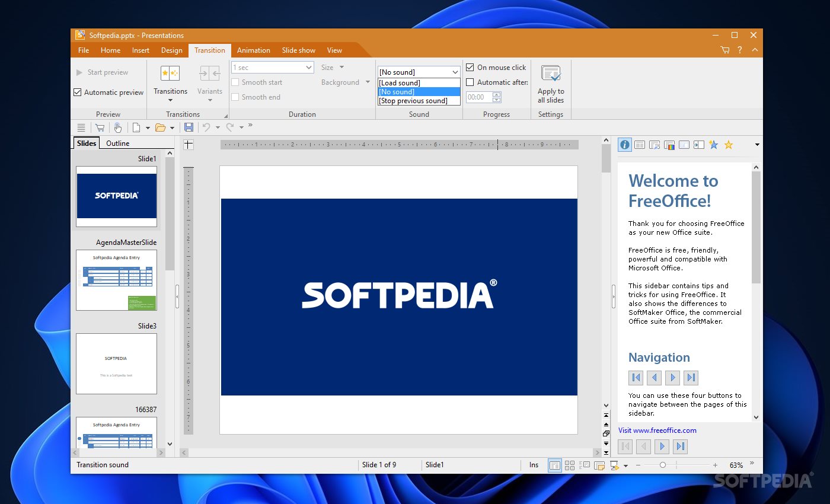
Task: Go to next page with the sidebar bottom arrow
Action: point(662,446)
